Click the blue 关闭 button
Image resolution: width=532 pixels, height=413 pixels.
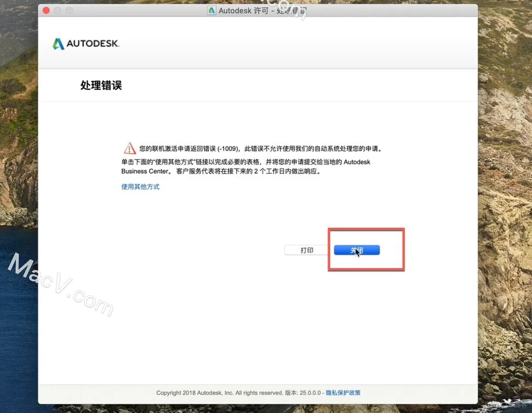click(x=357, y=250)
